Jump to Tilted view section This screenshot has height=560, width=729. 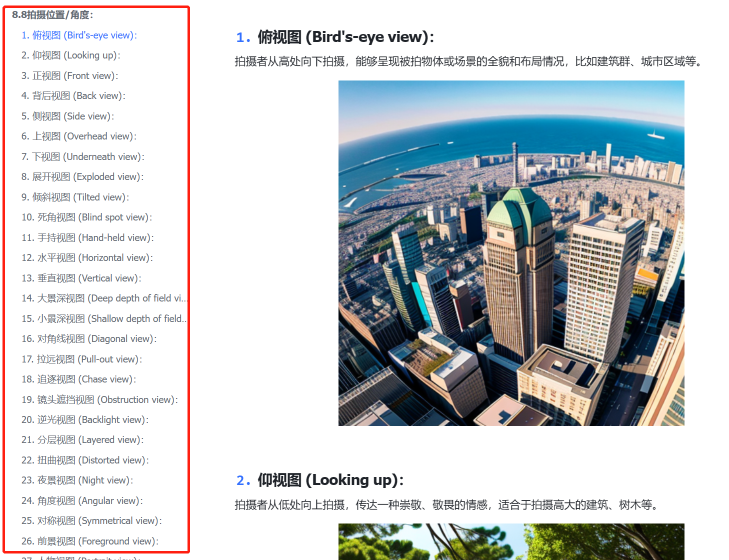75,197
